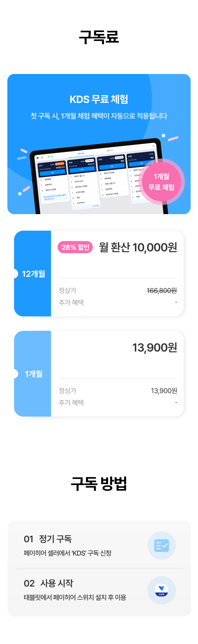Click the refresh icon beside the gear
Image resolution: width=198 pixels, height=644 pixels.
tap(42, 157)
